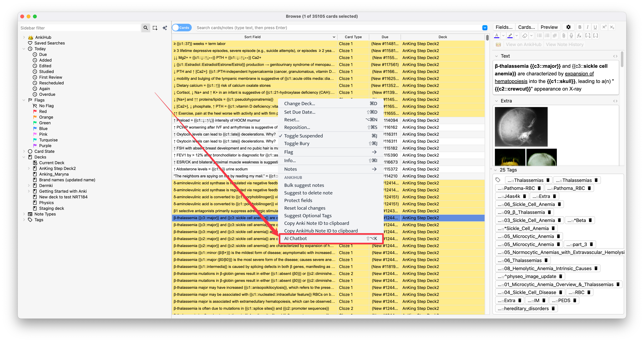Click the sidebar search magnifier icon

(x=145, y=28)
